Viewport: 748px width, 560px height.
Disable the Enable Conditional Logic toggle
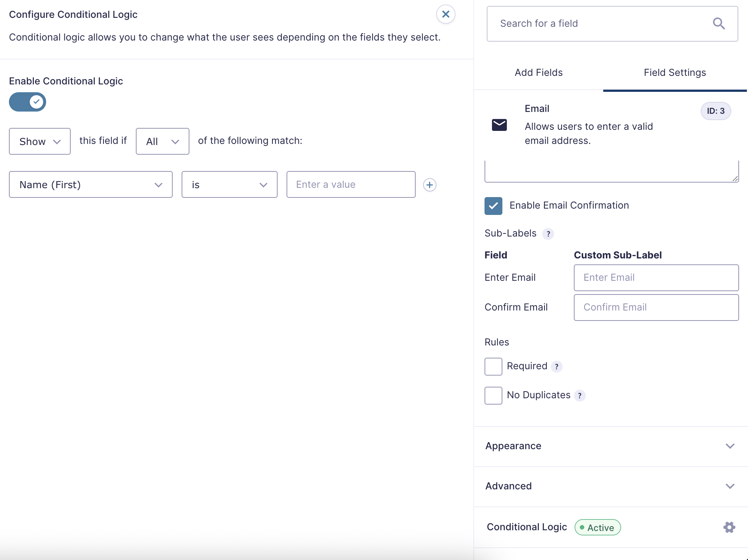[x=28, y=102]
